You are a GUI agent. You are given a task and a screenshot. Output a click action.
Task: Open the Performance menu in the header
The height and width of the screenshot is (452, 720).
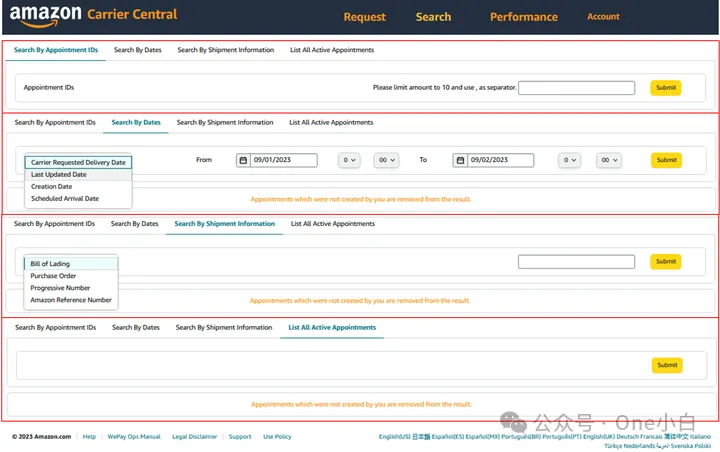coord(524,17)
